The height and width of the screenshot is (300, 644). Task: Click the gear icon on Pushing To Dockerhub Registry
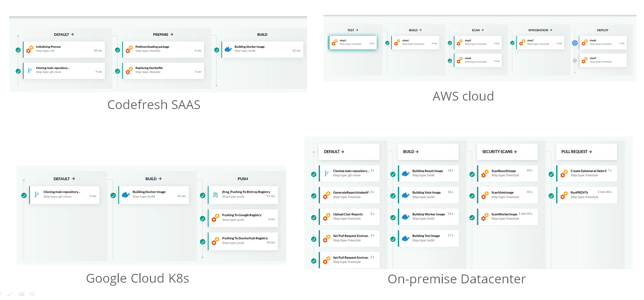point(215,241)
